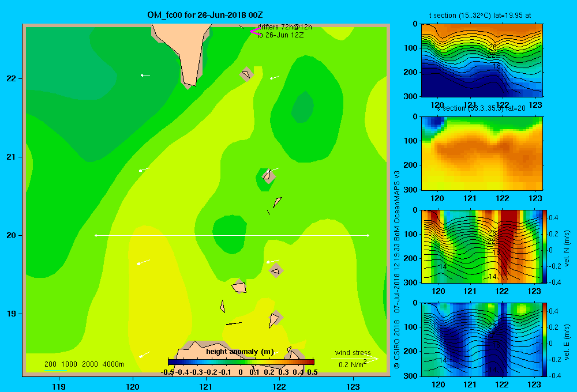The height and width of the screenshot is (392, 577).
Task: Open the salinity section plot
Action: click(x=482, y=153)
